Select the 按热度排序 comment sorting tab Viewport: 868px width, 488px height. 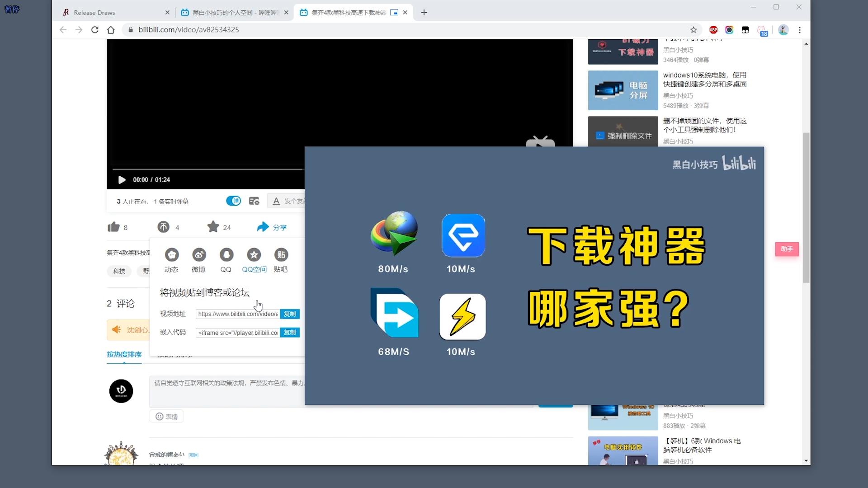[x=124, y=355]
